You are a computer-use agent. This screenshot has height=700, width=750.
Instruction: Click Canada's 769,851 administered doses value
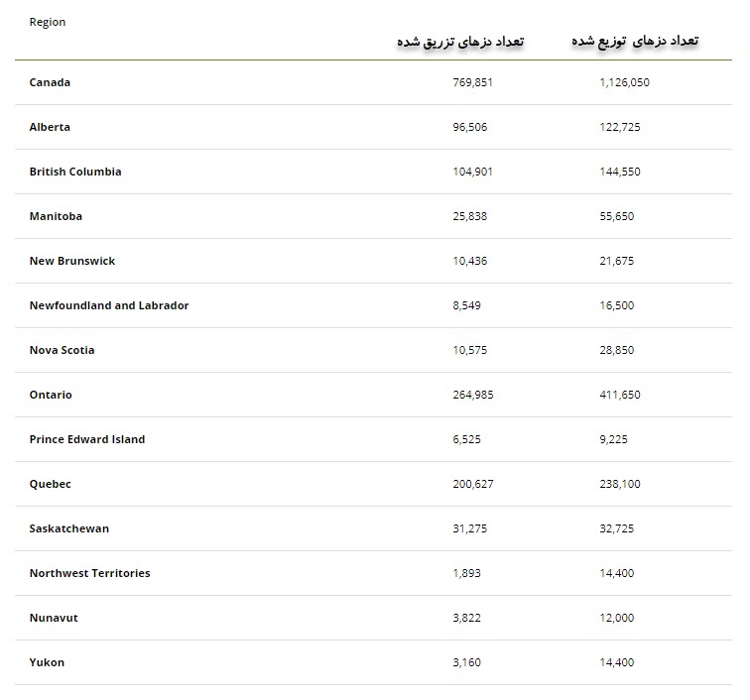point(472,82)
